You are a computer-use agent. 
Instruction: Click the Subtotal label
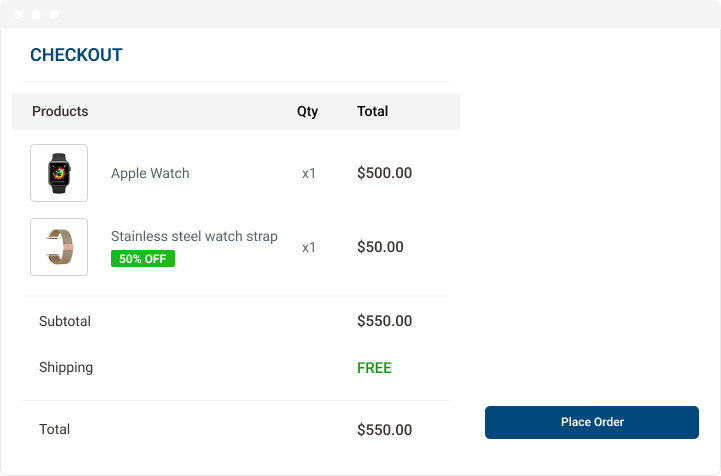click(65, 321)
